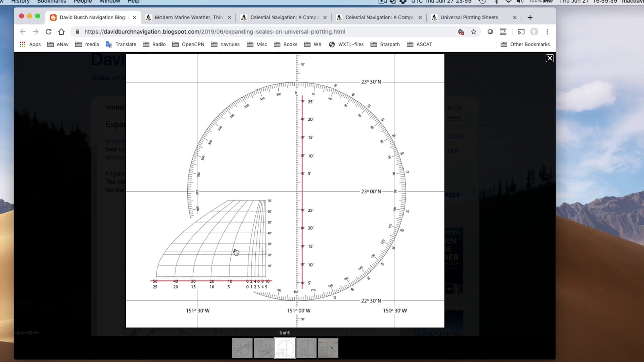Close the Celestial Navigation tab beside Modern Marine Weather
Viewport: 644px width, 362px height.
325,17
